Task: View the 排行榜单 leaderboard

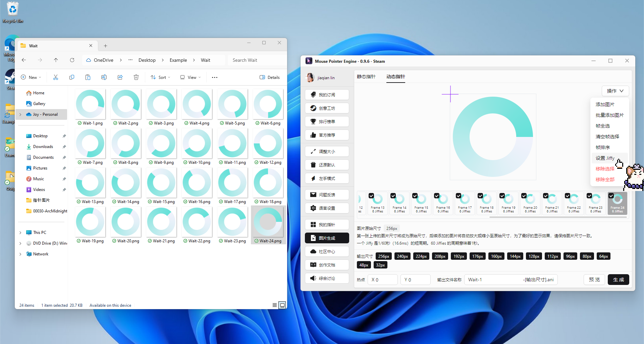Action: (327, 121)
